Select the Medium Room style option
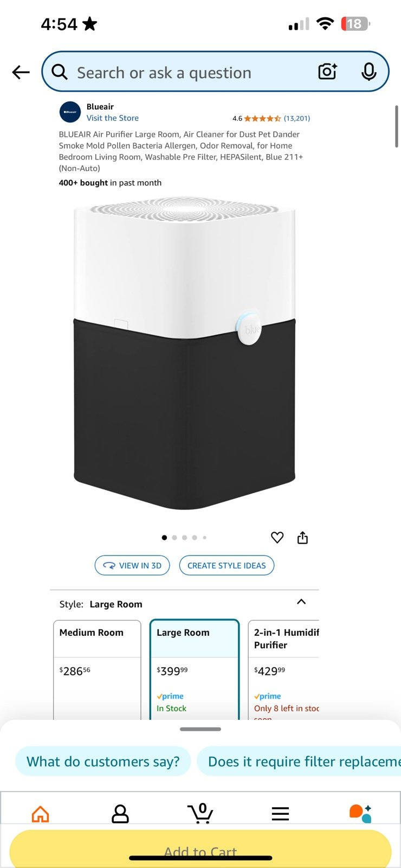The height and width of the screenshot is (868, 401). click(x=97, y=670)
